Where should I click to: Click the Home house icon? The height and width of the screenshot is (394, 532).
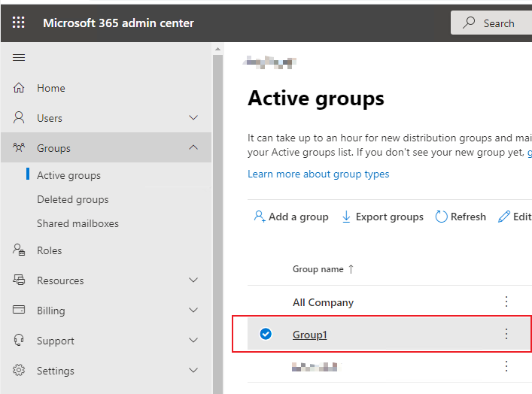[19, 88]
